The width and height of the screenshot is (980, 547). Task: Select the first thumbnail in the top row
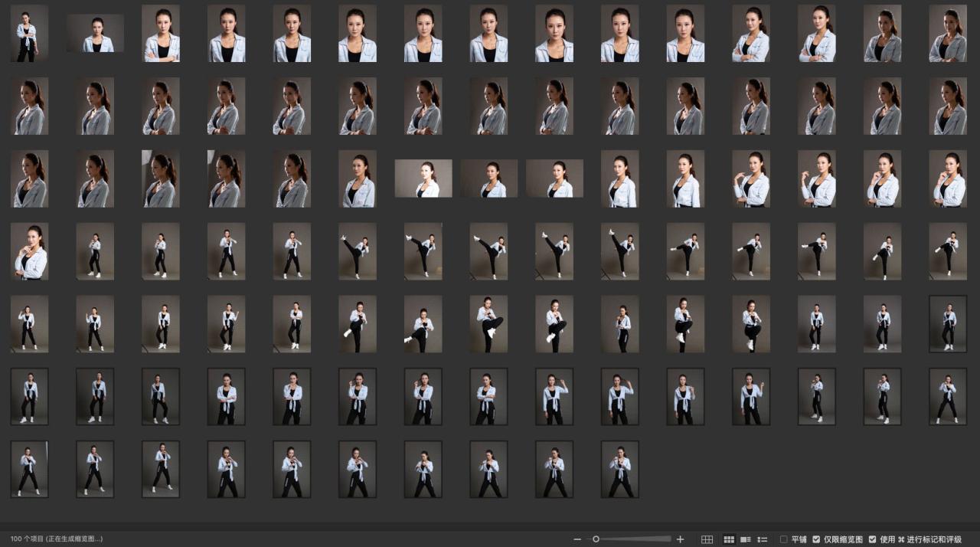[29, 34]
